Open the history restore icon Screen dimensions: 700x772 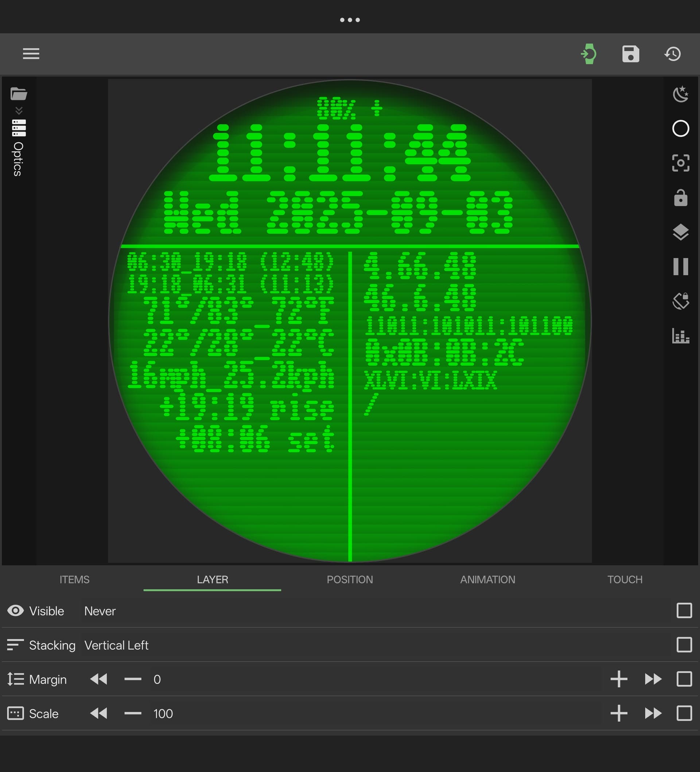click(x=672, y=54)
